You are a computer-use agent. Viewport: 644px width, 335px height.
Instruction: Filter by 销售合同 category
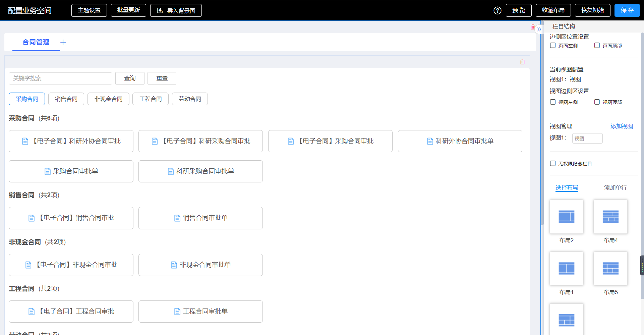(x=66, y=99)
